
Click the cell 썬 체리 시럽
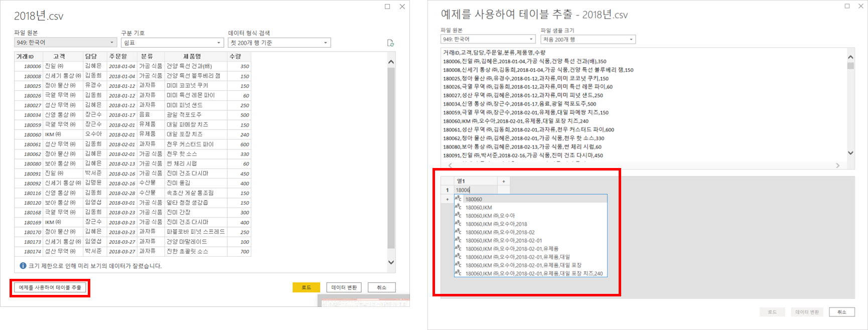tap(196, 163)
